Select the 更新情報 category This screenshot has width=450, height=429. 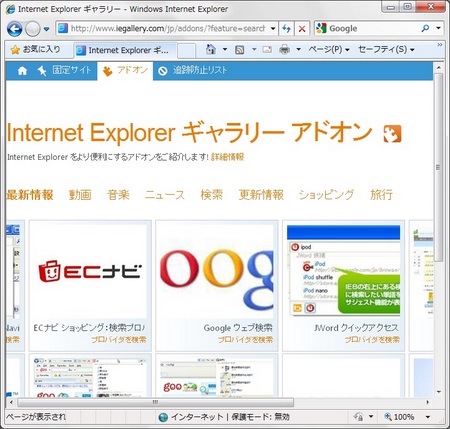[261, 195]
